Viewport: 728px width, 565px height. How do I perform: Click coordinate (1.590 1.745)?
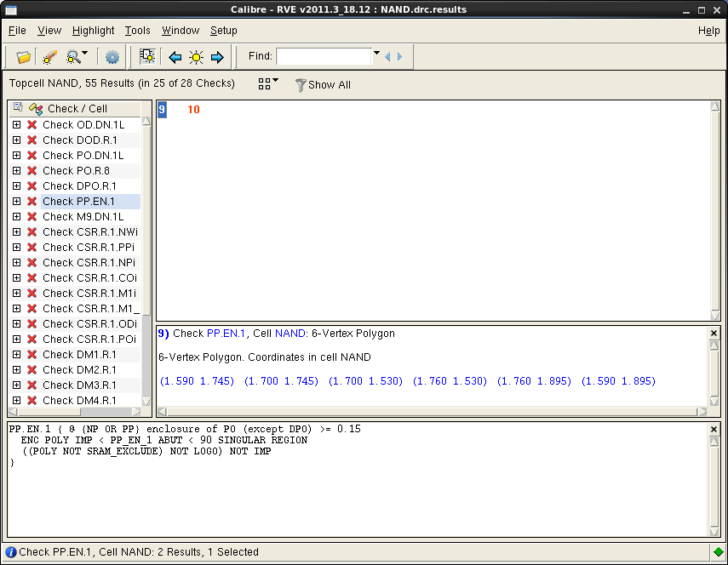(197, 381)
